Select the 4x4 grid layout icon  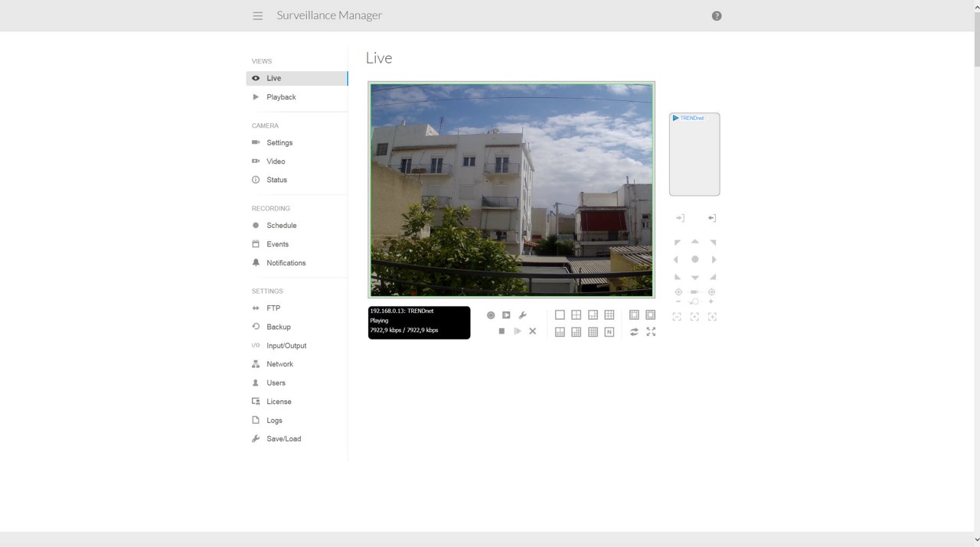click(x=593, y=332)
